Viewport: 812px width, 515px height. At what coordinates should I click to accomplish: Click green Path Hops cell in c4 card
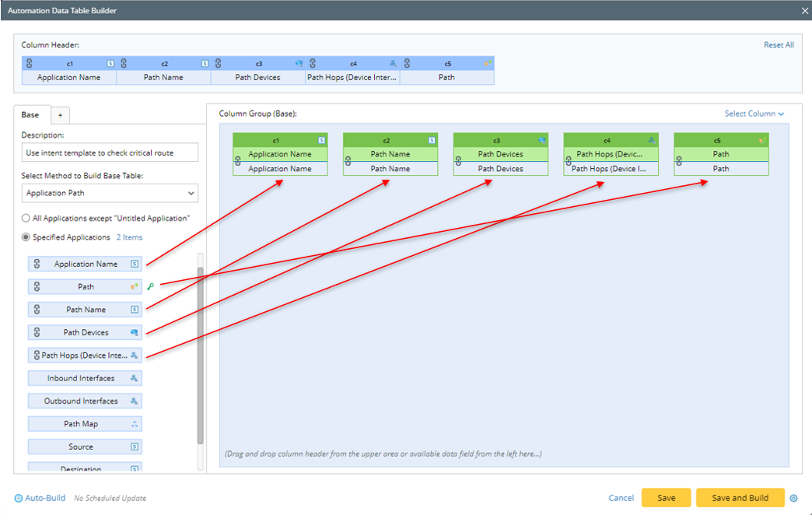coord(611,154)
